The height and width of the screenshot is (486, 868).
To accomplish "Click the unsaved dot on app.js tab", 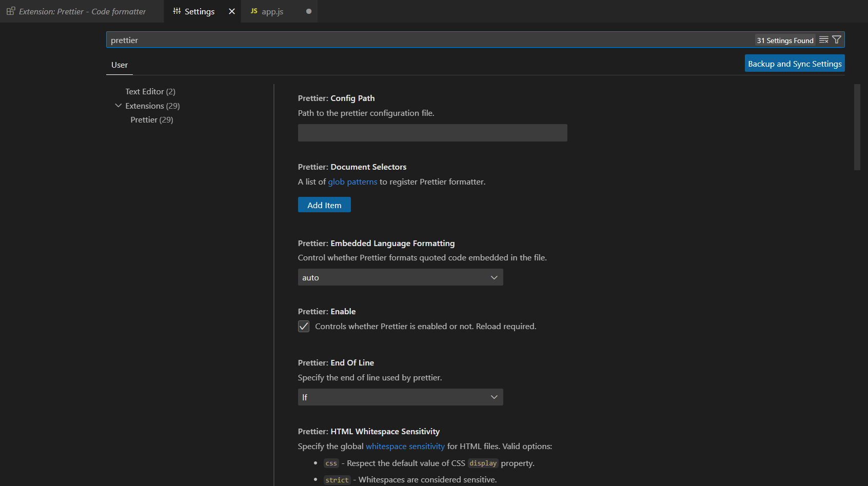I will coord(309,11).
